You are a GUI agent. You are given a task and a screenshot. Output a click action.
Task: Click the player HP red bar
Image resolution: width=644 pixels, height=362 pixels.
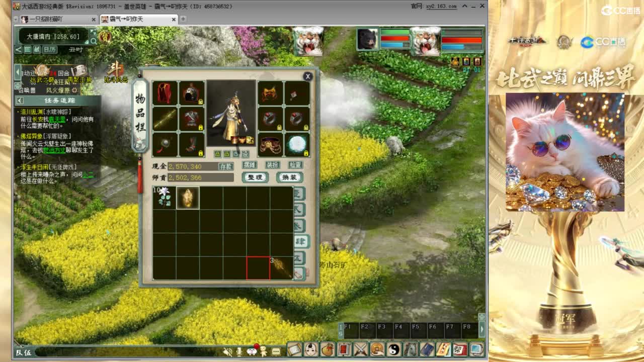pyautogui.click(x=462, y=40)
